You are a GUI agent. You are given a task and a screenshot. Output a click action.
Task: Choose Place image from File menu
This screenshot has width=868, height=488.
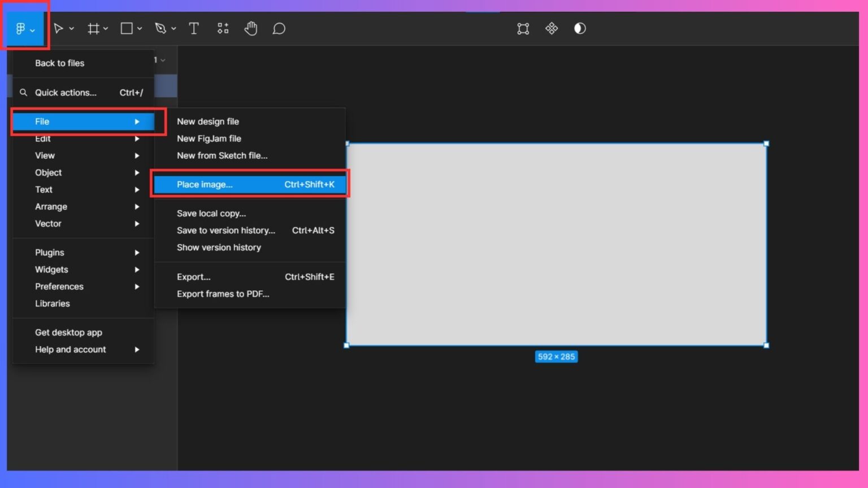tap(249, 185)
